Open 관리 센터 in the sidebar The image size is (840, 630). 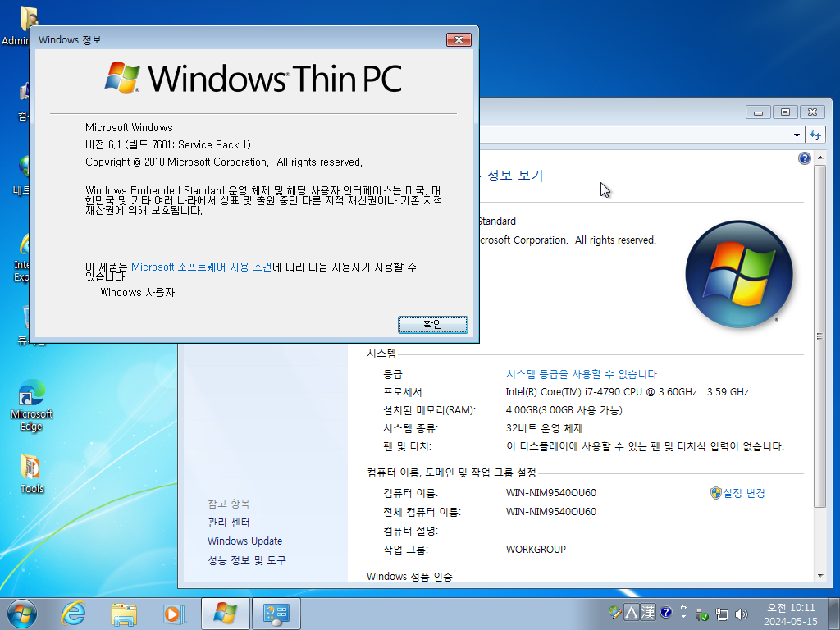[x=228, y=523]
